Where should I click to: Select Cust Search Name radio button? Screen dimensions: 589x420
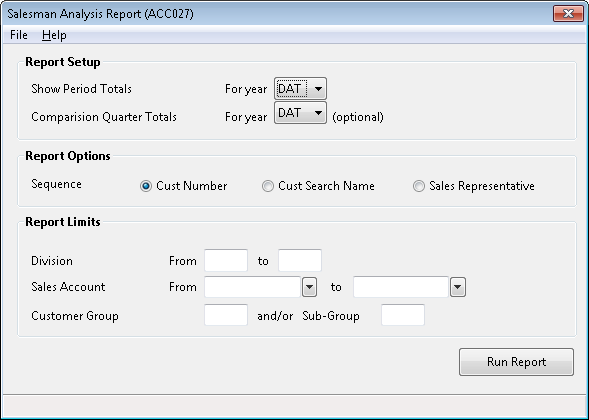point(268,186)
